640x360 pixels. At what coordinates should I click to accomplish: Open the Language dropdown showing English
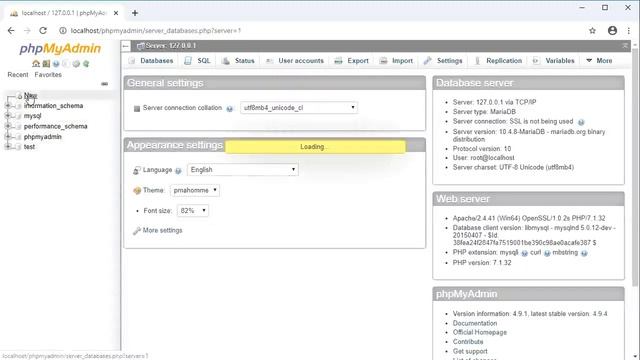(242, 170)
